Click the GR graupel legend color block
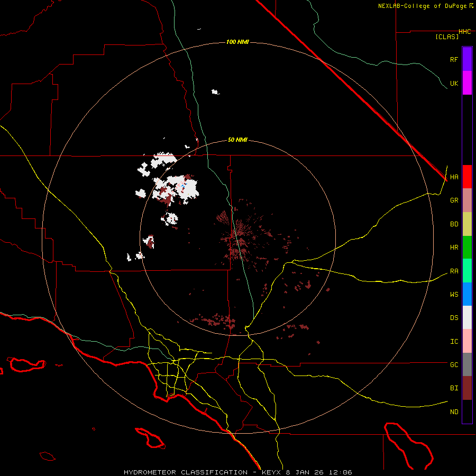This screenshot has height=476, width=476. coord(466,200)
